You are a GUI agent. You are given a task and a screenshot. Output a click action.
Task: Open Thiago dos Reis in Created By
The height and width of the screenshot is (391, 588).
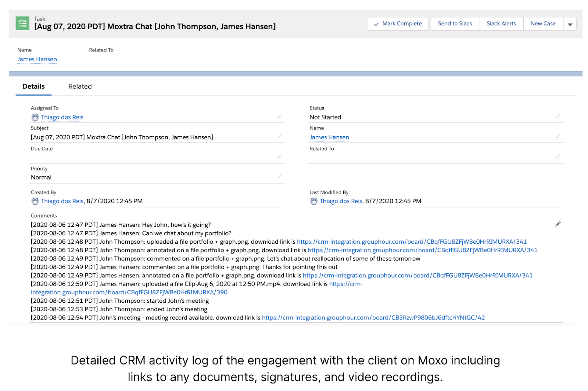coord(62,201)
